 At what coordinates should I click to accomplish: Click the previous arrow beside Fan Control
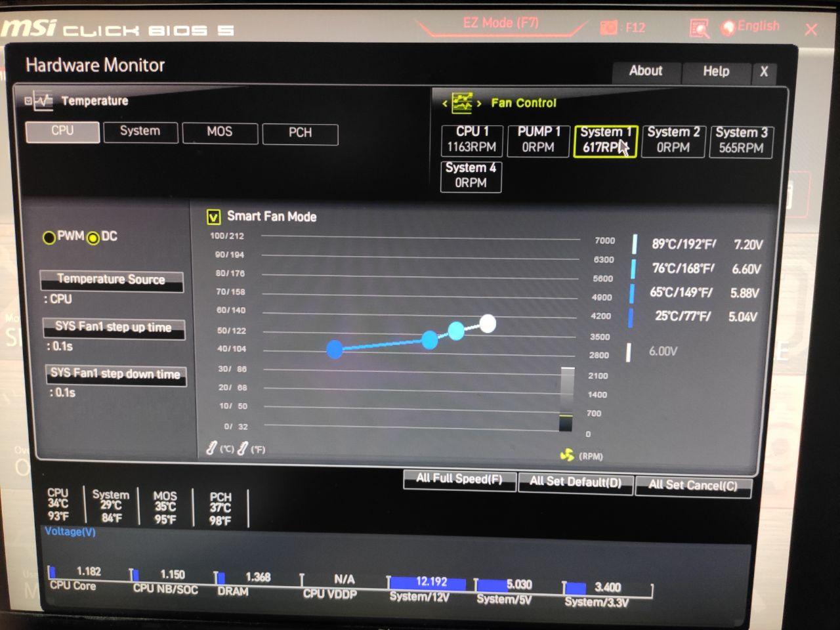445,104
